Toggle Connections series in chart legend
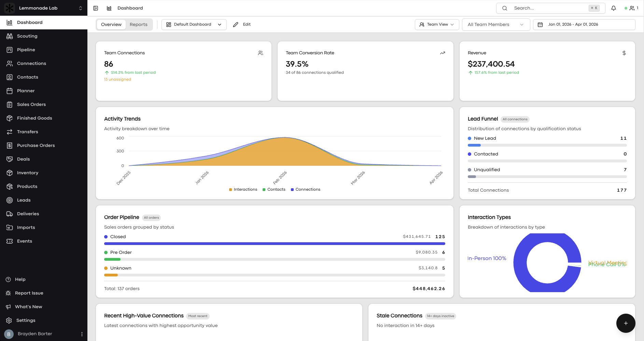 click(x=306, y=190)
